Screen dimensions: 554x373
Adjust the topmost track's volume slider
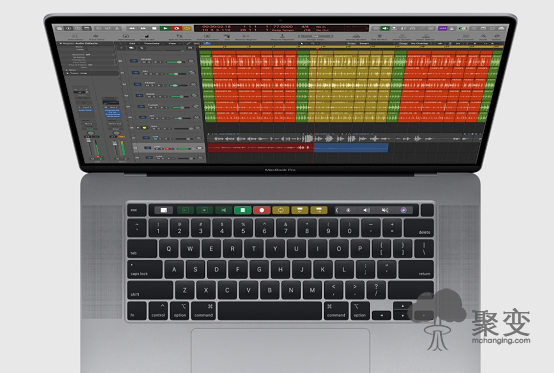(x=176, y=62)
